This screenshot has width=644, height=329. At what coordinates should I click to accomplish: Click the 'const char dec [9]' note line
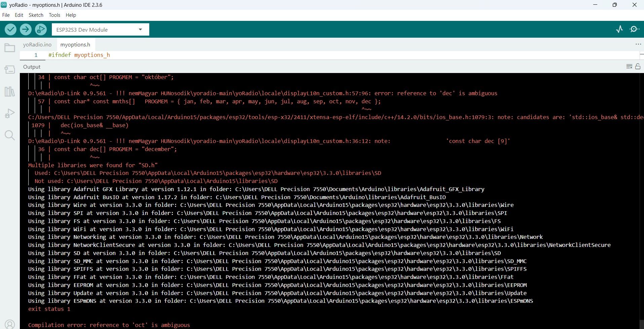pos(269,141)
